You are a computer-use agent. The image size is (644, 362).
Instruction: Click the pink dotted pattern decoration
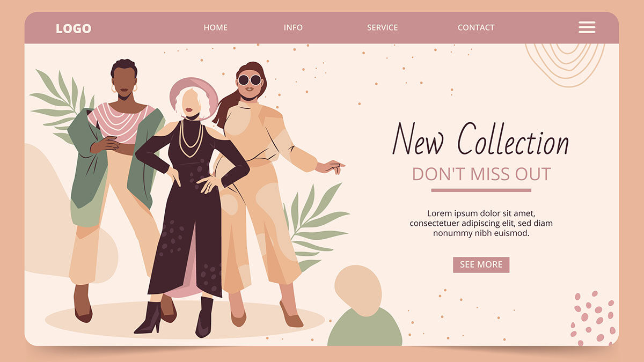pyautogui.click(x=594, y=318)
